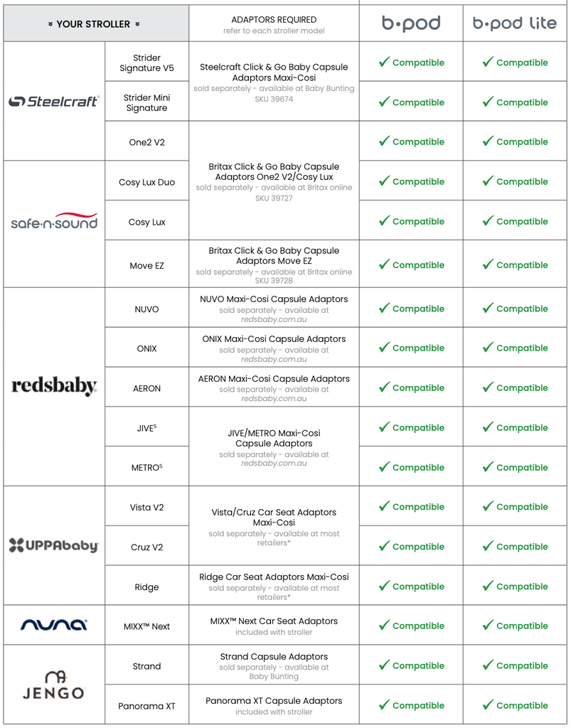This screenshot has height=728, width=571.
Task: Click Compatible label for Move EZ b-pod lite
Action: tap(522, 264)
